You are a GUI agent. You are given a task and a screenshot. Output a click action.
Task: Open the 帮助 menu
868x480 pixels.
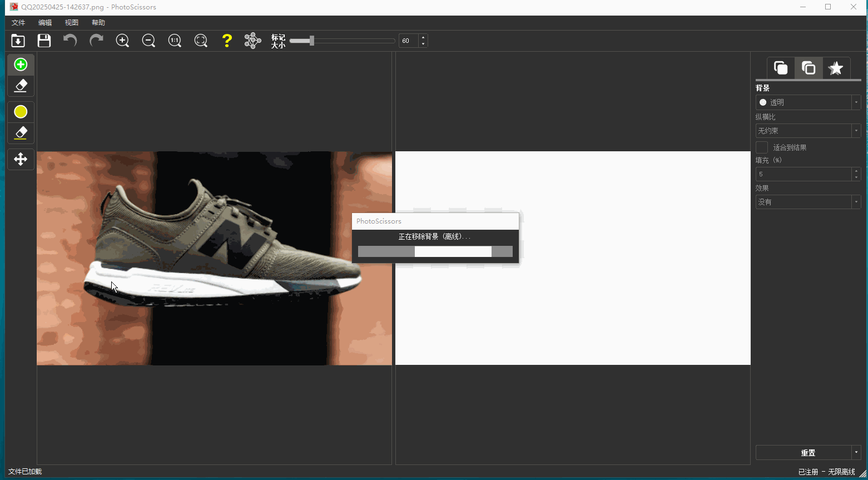(x=98, y=23)
